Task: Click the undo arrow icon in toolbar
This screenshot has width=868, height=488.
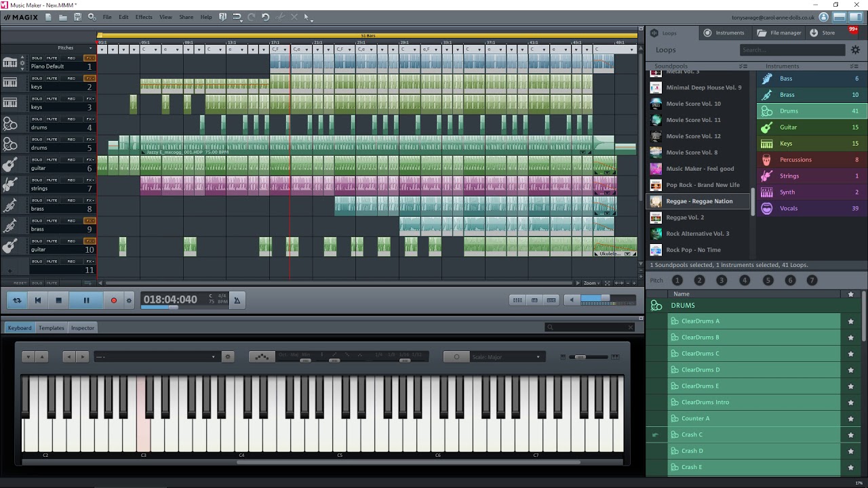Action: (x=265, y=17)
